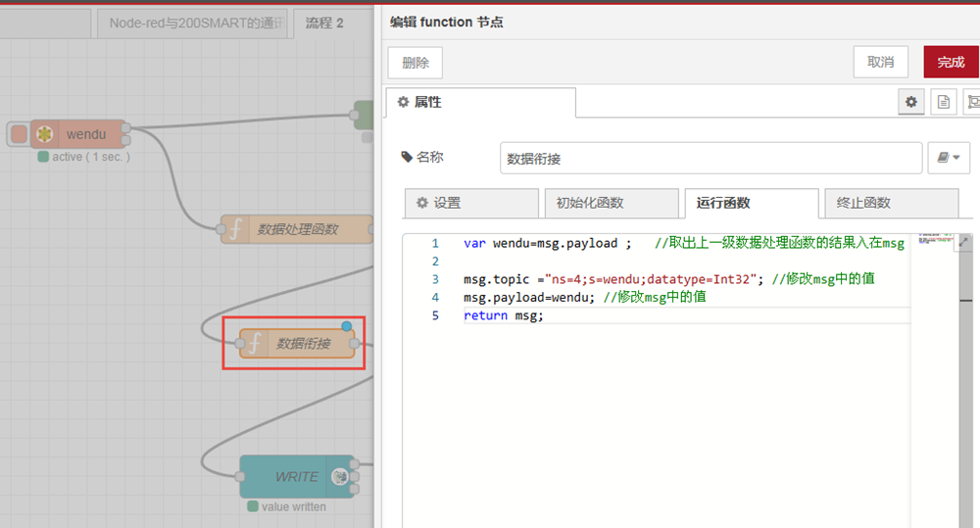Click code line 5 return msg

[504, 315]
